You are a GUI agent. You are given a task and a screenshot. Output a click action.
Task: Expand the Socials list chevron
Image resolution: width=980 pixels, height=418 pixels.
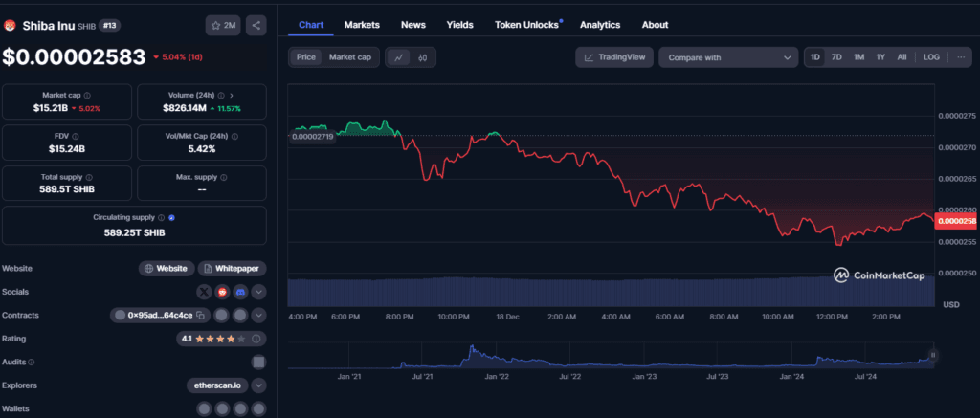point(258,292)
